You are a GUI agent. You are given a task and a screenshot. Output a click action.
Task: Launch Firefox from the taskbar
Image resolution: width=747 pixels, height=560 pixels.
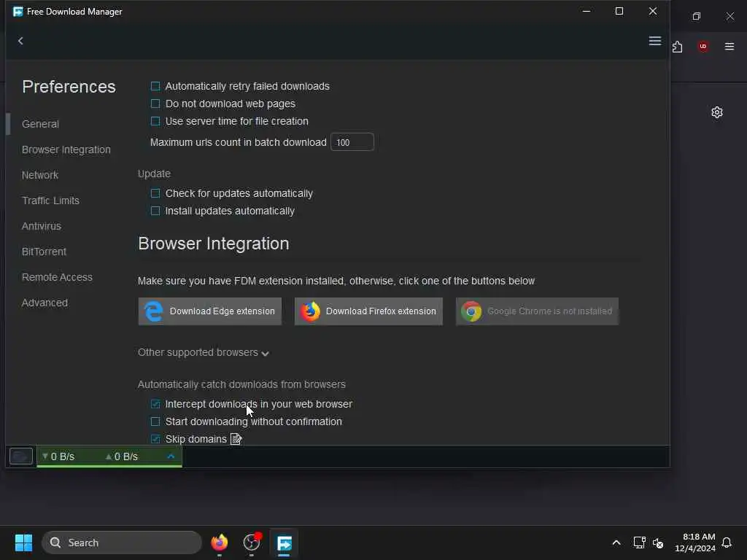(219, 542)
